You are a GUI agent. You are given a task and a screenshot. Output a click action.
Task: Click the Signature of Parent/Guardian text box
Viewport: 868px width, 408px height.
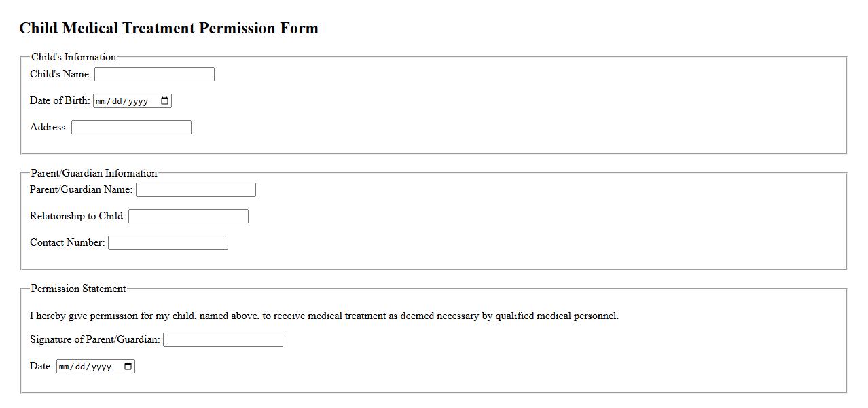[223, 340]
